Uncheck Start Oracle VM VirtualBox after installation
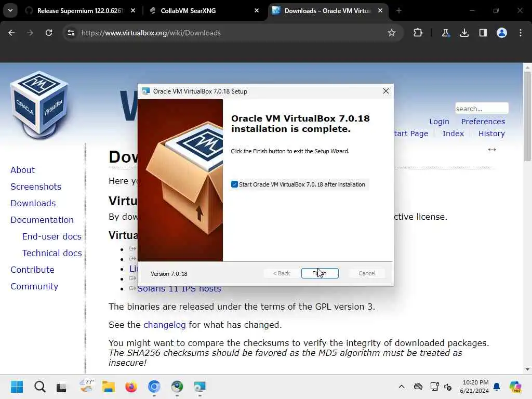Viewport: 532px width, 399px height. [x=234, y=184]
